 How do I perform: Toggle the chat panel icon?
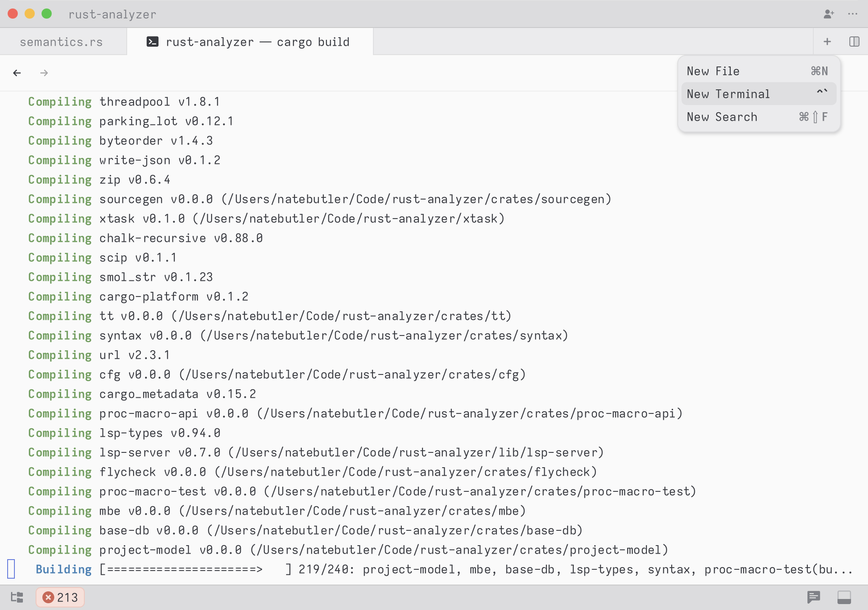(x=814, y=597)
